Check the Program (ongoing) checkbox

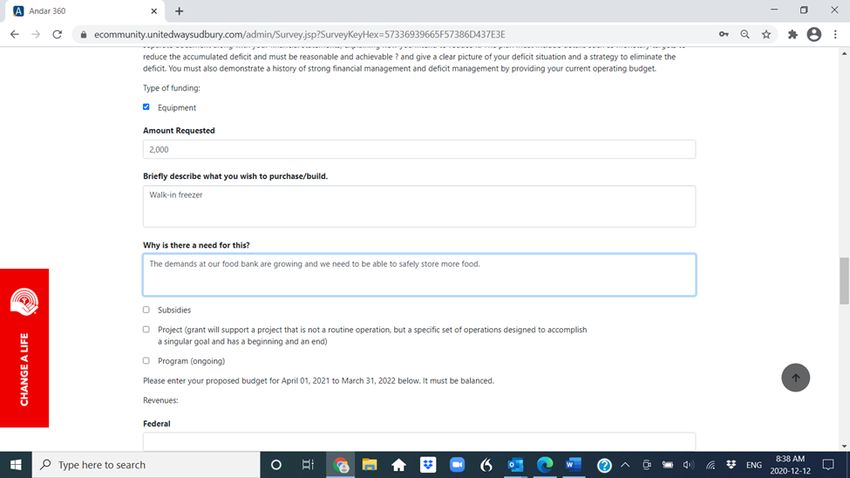point(146,360)
